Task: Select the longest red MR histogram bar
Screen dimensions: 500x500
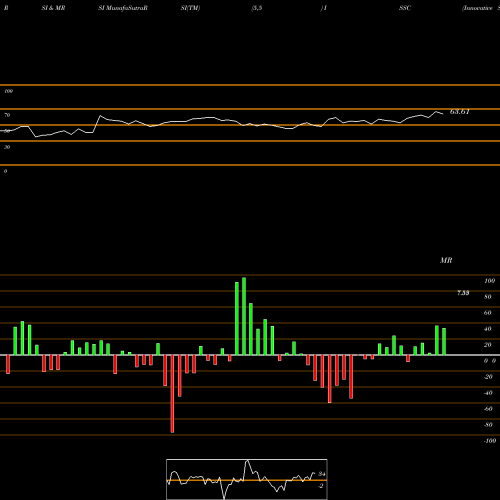Action: click(x=172, y=394)
